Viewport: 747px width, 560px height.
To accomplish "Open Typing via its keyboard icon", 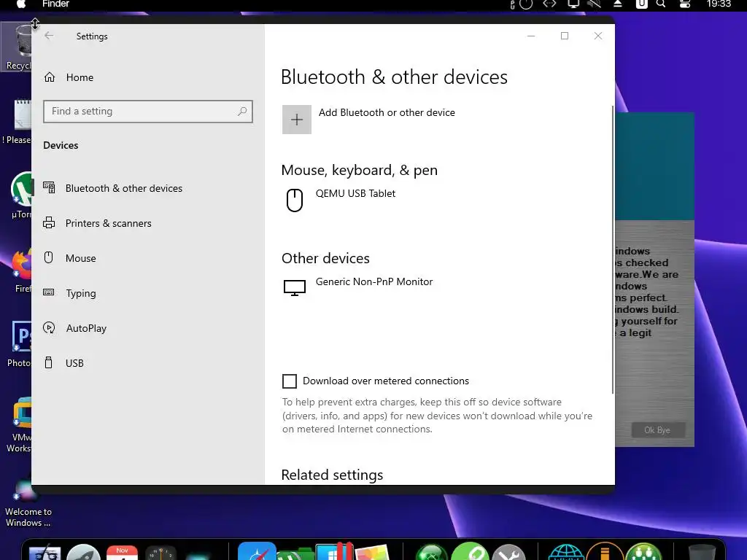I will [x=49, y=292].
